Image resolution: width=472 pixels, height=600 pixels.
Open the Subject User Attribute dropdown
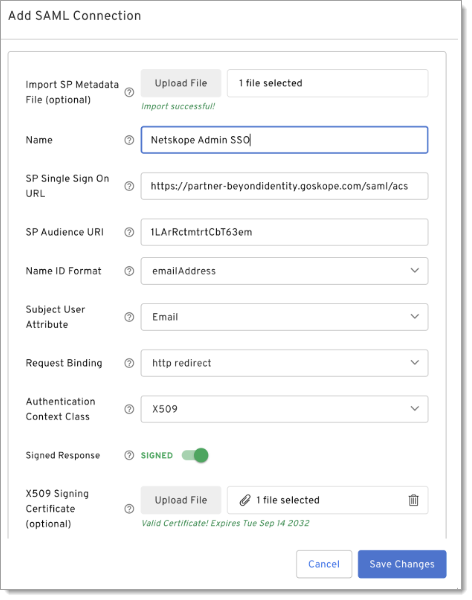[284, 317]
